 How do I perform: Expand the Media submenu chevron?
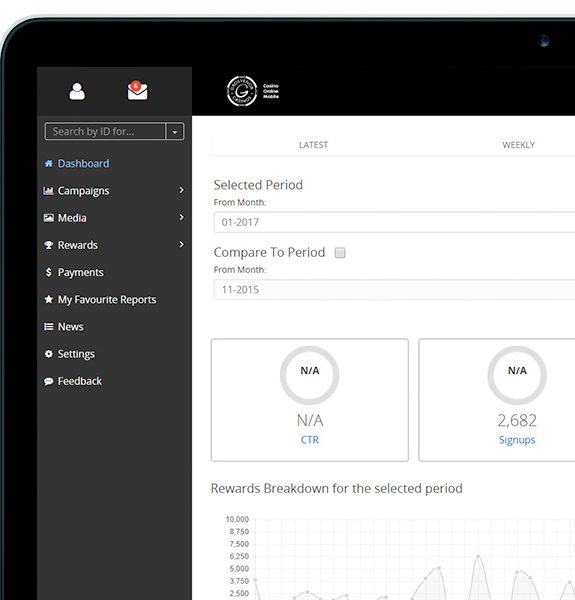(181, 217)
